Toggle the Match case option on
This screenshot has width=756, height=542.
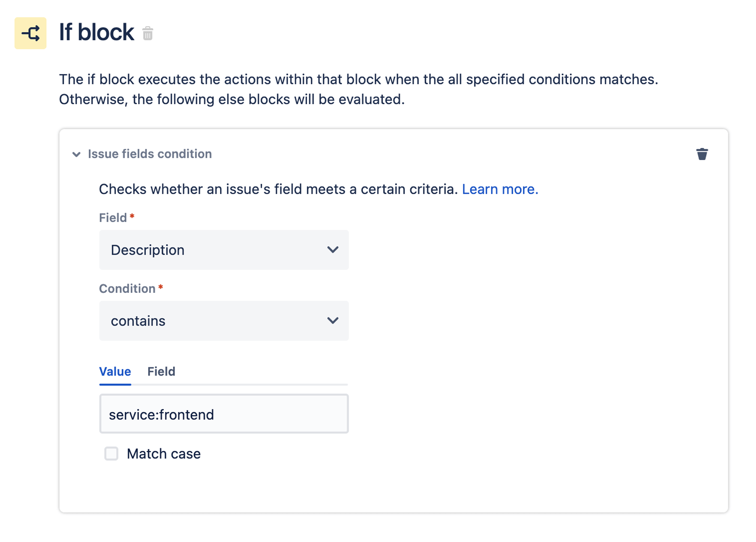(x=111, y=454)
